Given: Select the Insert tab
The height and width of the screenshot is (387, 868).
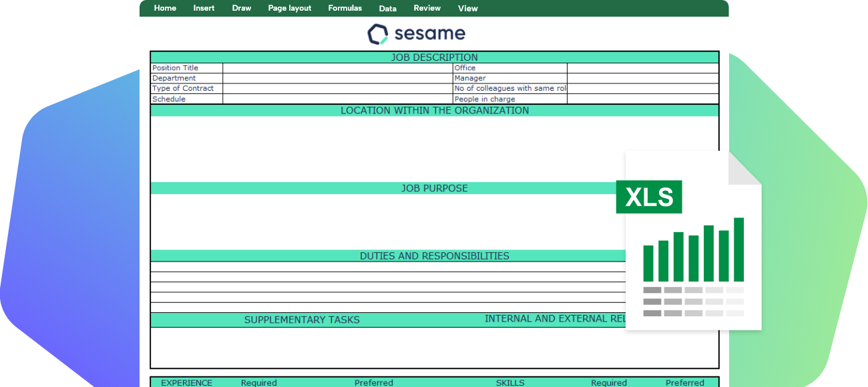Looking at the screenshot, I should (204, 8).
